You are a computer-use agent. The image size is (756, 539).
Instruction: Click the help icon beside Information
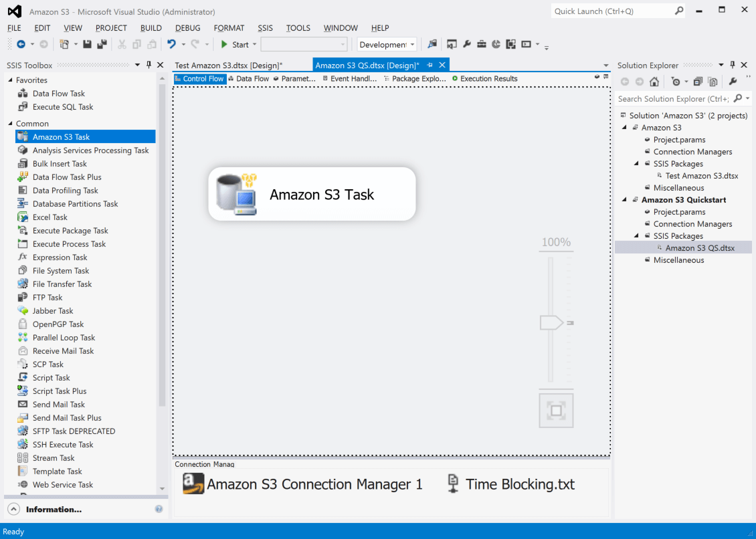tap(159, 509)
